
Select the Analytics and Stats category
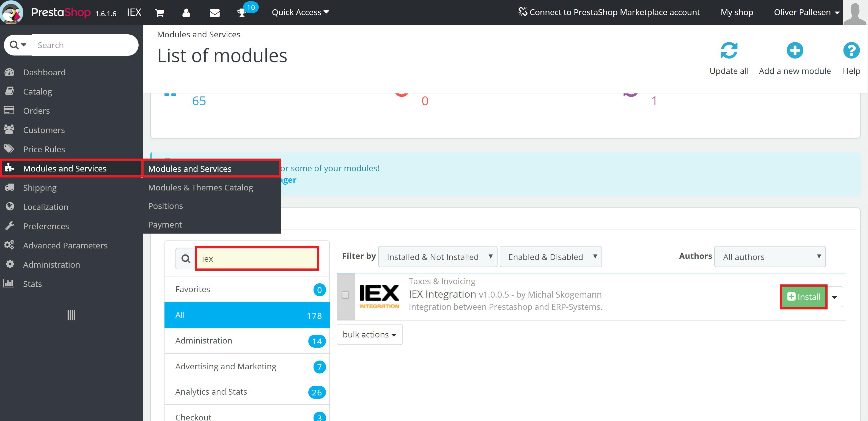(247, 392)
